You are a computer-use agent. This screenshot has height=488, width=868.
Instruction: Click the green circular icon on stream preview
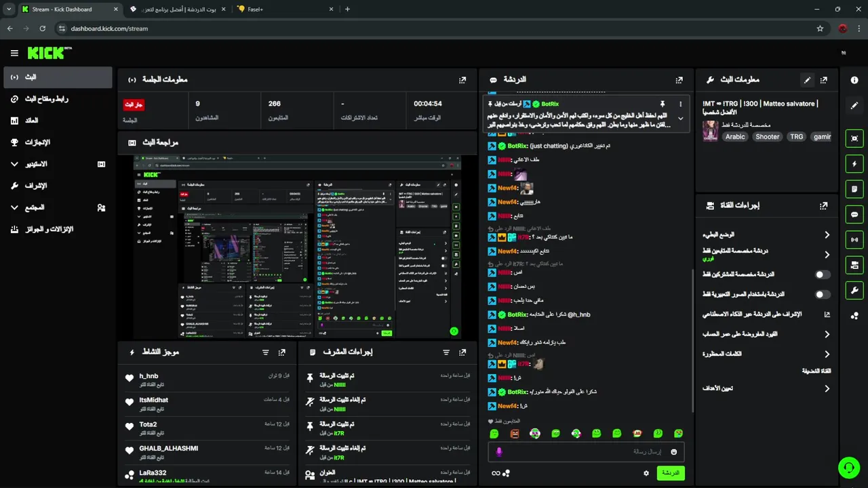(454, 331)
